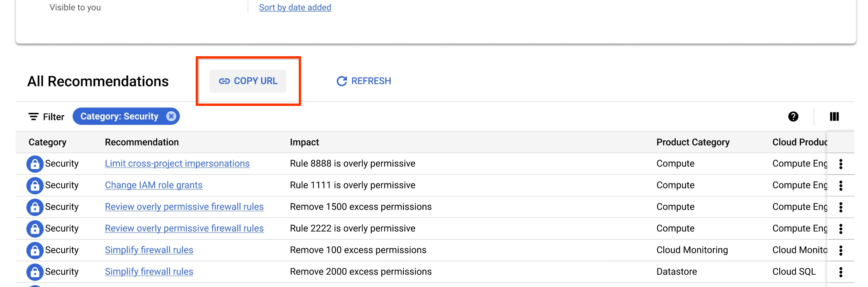868x287 pixels.
Task: Click security lock icon in Rule 2222 row
Action: tap(35, 229)
